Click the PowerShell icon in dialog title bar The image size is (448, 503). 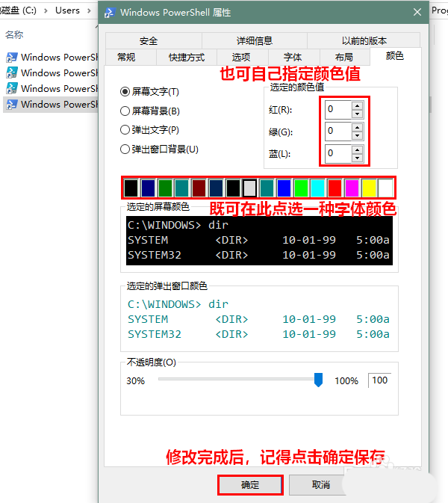[x=110, y=13]
